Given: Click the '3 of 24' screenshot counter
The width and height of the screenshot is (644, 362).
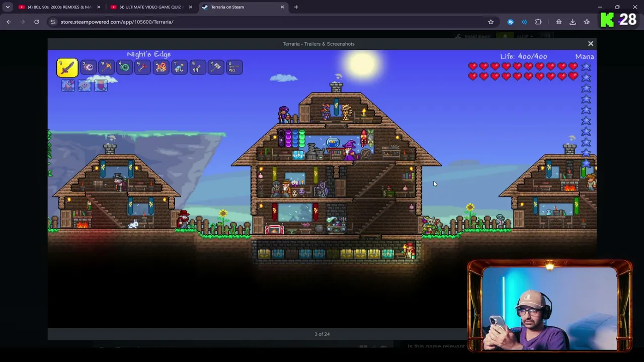Looking at the screenshot, I should pos(322,334).
